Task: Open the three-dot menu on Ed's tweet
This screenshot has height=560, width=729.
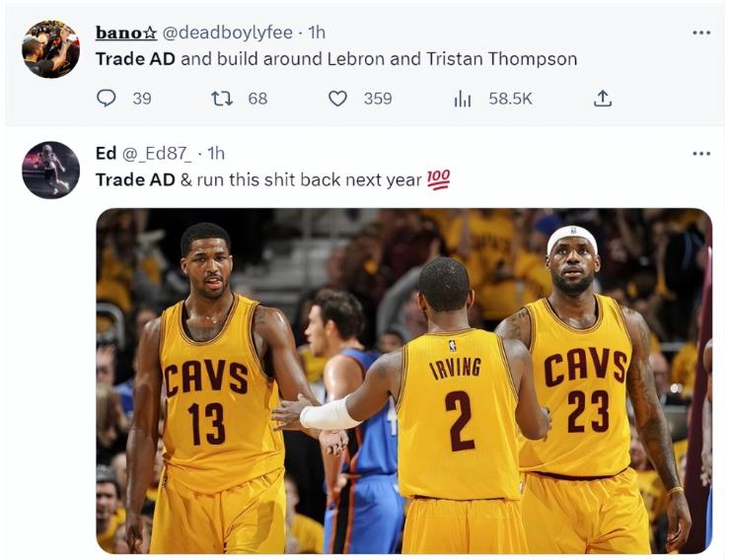Action: coord(701,154)
